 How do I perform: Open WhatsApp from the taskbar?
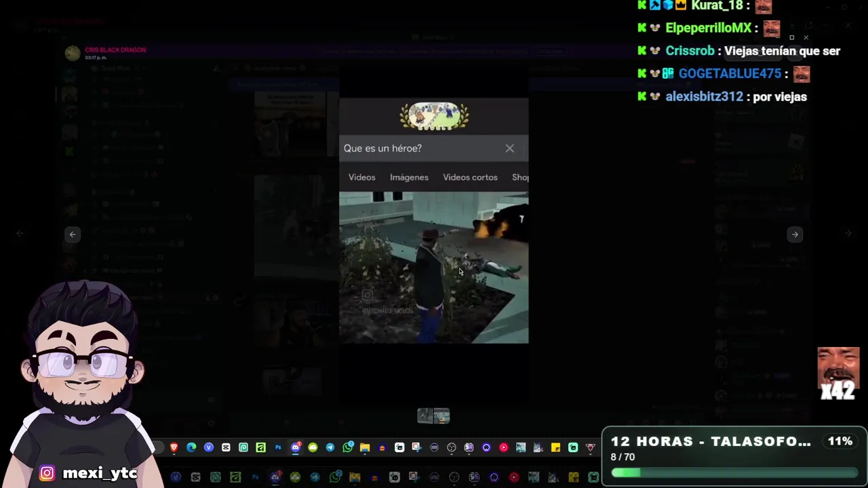tap(348, 447)
